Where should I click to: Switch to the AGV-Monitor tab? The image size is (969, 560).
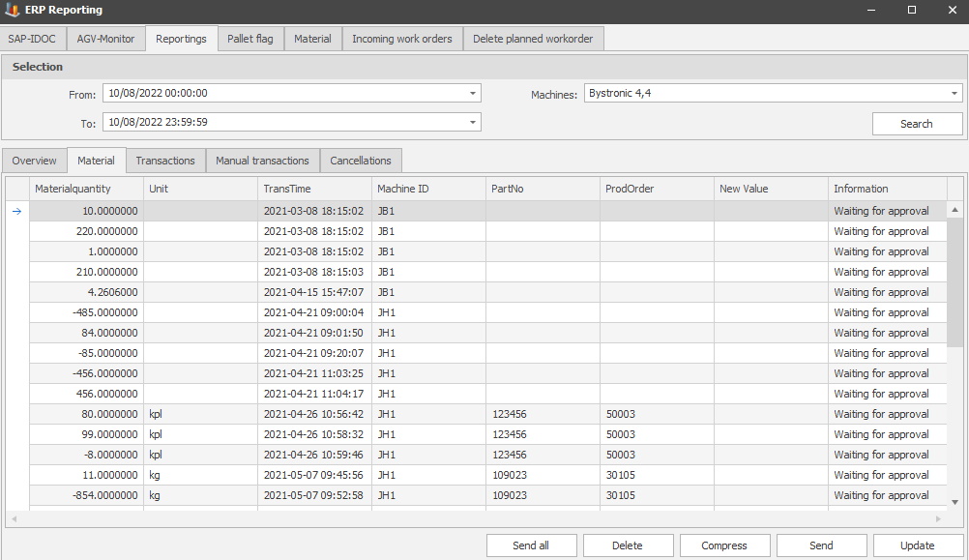pos(105,39)
